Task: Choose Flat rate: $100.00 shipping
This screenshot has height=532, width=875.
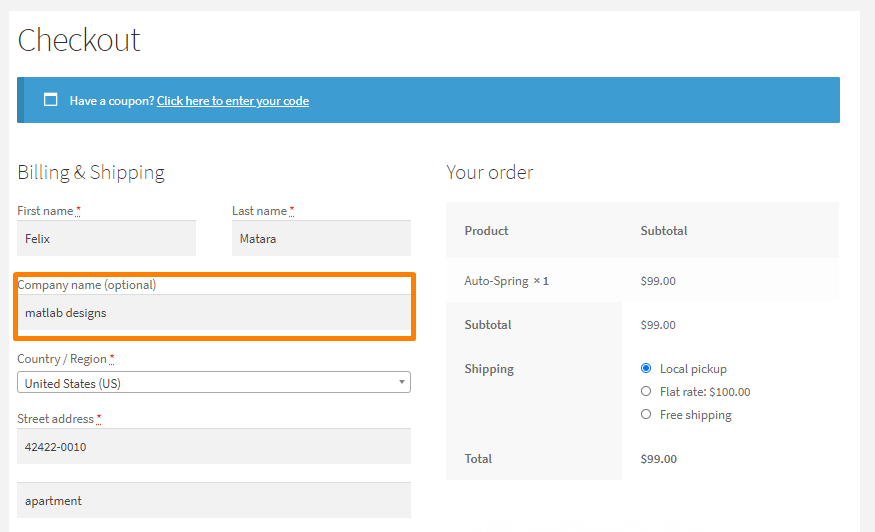Action: pos(646,391)
